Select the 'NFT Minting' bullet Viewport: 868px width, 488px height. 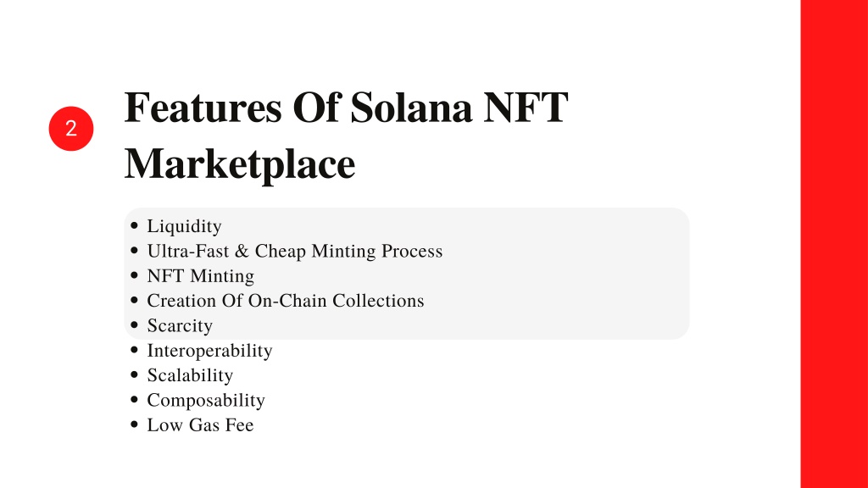coord(200,276)
